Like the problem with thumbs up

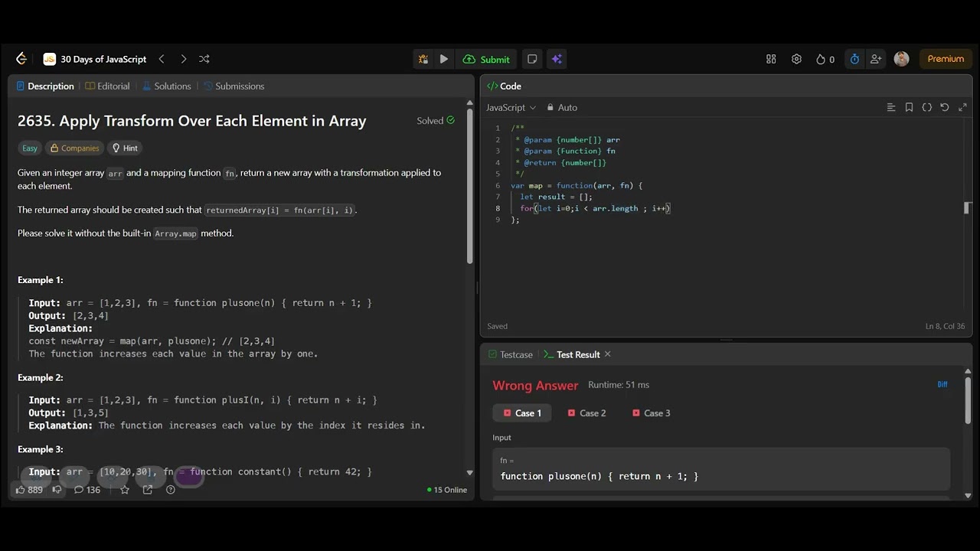pyautogui.click(x=29, y=490)
